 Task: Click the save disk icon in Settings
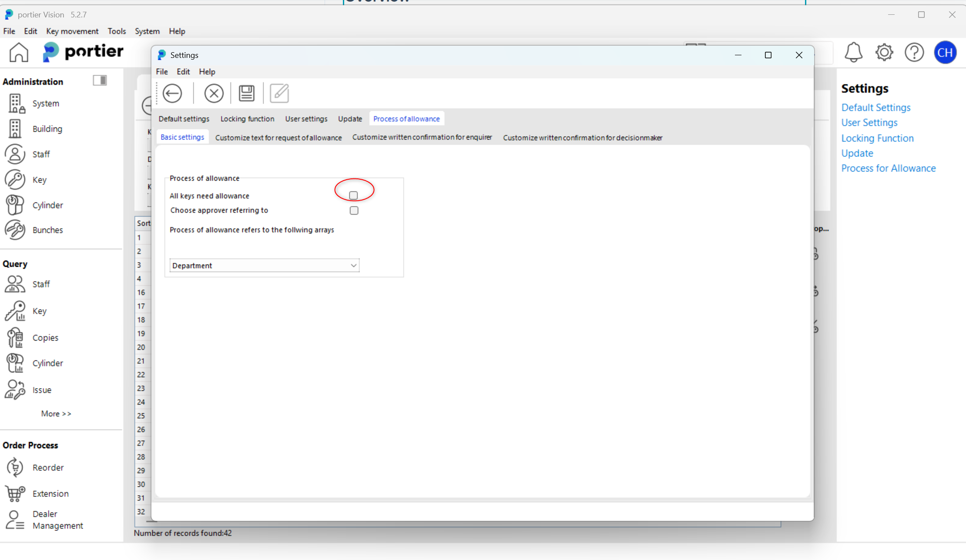pyautogui.click(x=247, y=94)
